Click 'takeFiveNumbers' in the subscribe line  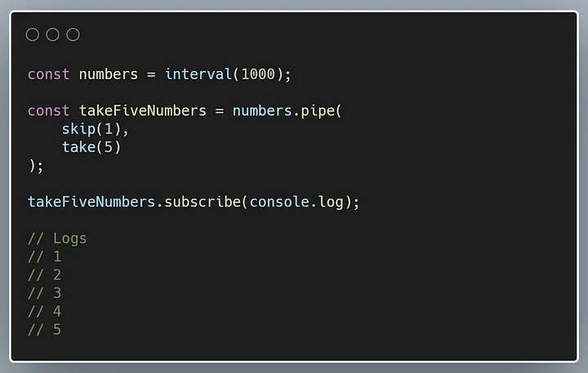[x=91, y=202]
